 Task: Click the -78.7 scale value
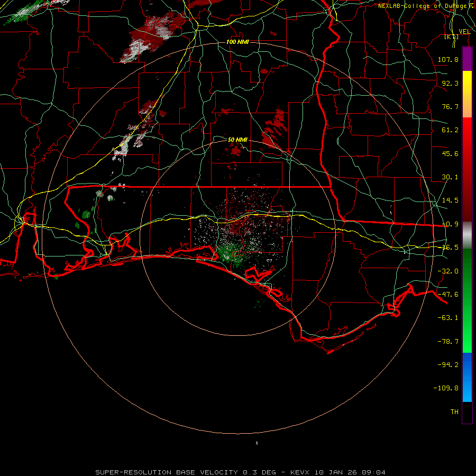coord(448,342)
